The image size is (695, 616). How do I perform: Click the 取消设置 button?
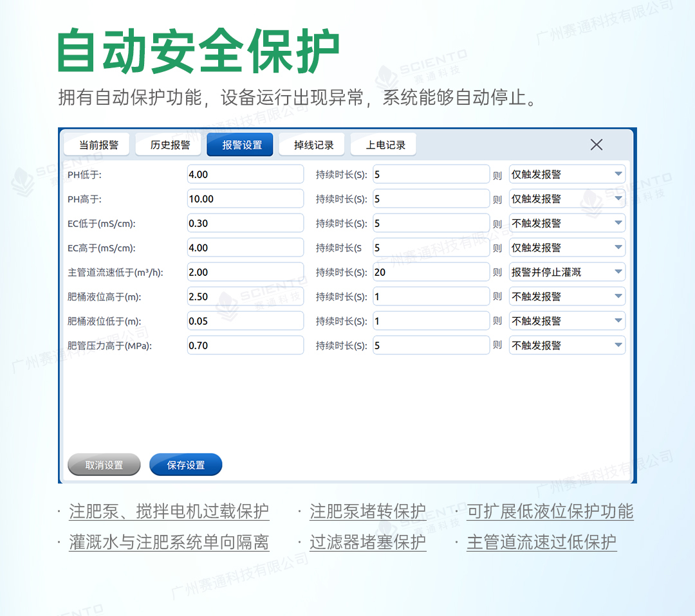(104, 464)
